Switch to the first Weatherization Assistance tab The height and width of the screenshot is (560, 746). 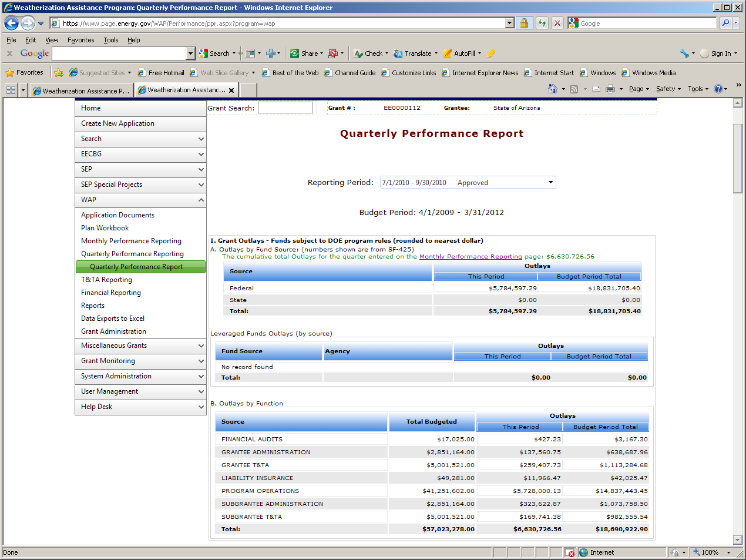81,90
